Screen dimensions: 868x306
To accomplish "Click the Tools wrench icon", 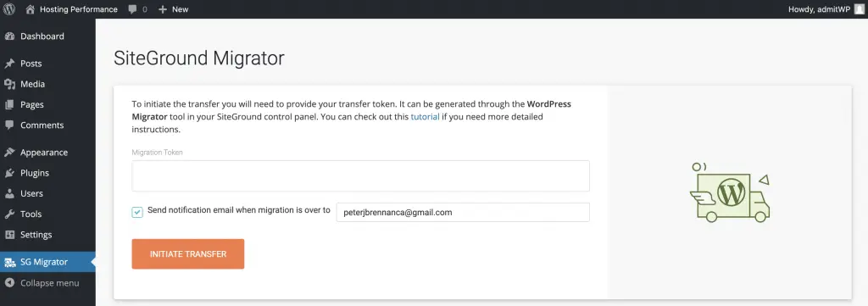I will pyautogui.click(x=9, y=214).
